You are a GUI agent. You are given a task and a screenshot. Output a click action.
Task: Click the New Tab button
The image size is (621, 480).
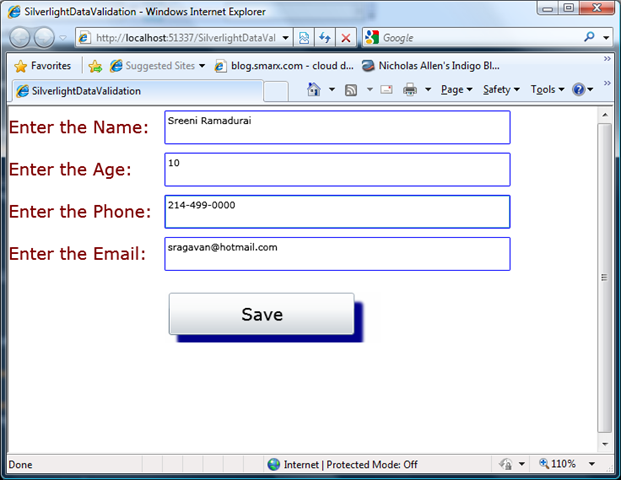pyautogui.click(x=276, y=91)
